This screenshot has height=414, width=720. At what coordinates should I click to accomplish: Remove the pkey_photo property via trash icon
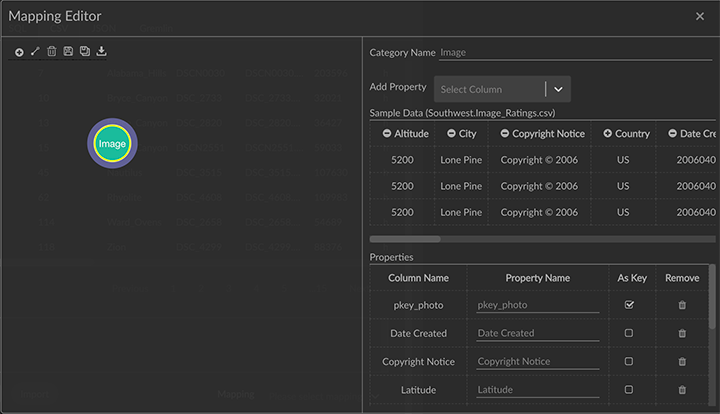682,305
